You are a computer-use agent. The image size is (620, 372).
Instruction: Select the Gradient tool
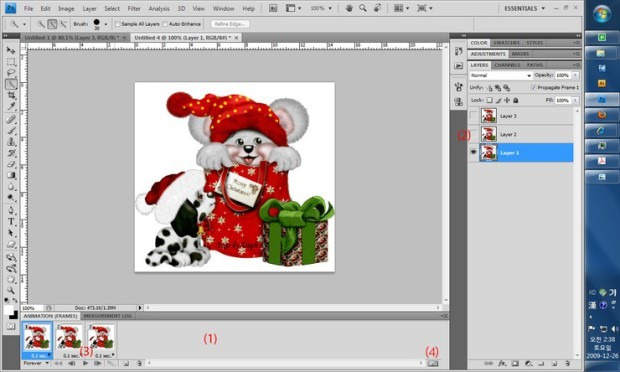click(11, 175)
